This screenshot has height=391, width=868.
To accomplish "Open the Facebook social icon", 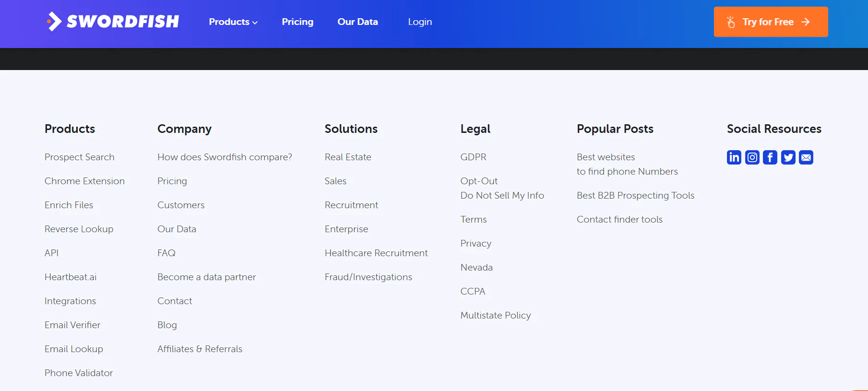I will pos(770,157).
